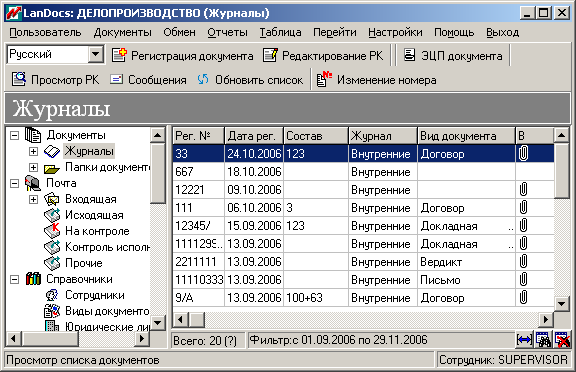Click the 2211111 registration number cell
This screenshot has width=576, height=372.
[x=198, y=262]
